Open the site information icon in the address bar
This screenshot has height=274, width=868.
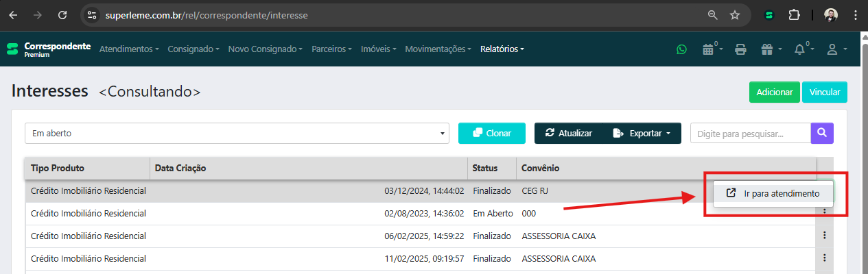pyautogui.click(x=93, y=14)
